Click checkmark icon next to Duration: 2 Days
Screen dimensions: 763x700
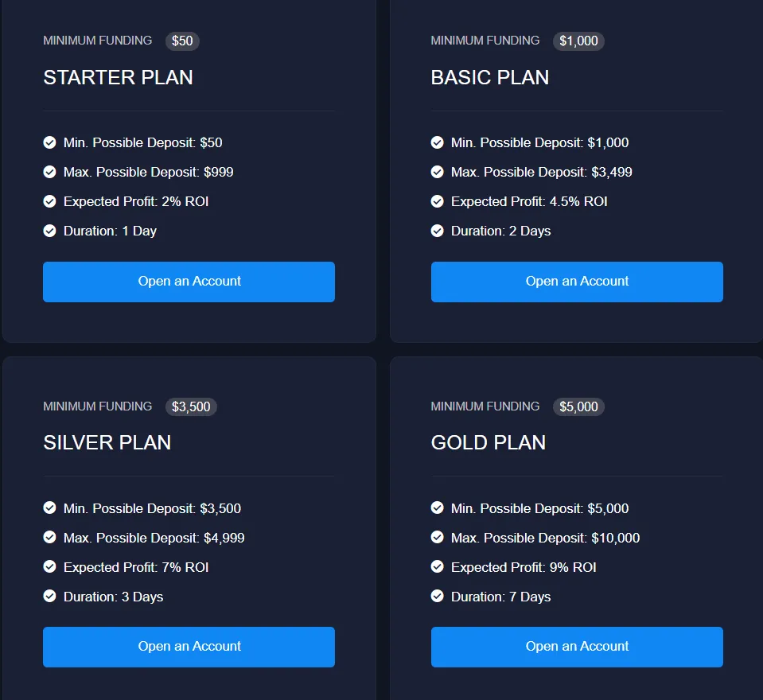tap(437, 231)
